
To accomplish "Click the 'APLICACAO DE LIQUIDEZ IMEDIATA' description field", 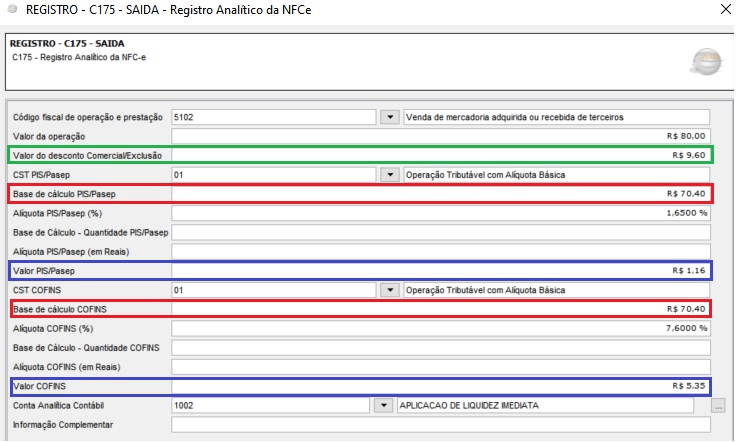I will (545, 405).
